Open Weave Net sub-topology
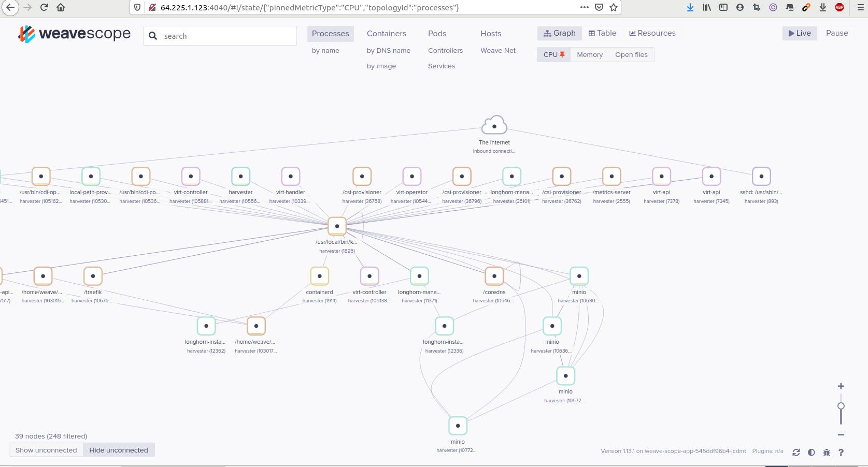868x467 pixels. (498, 51)
